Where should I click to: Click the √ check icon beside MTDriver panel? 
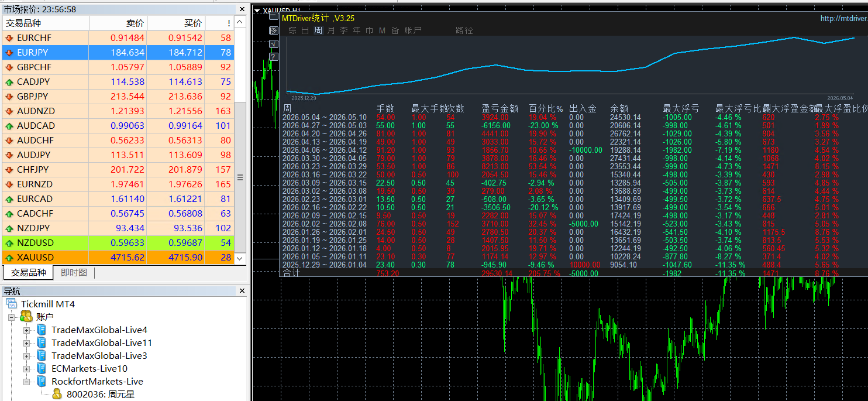(x=273, y=44)
